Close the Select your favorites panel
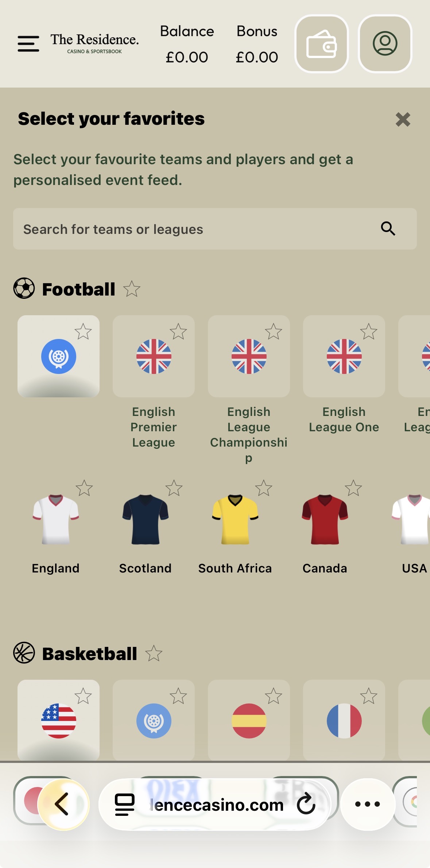 pyautogui.click(x=403, y=119)
